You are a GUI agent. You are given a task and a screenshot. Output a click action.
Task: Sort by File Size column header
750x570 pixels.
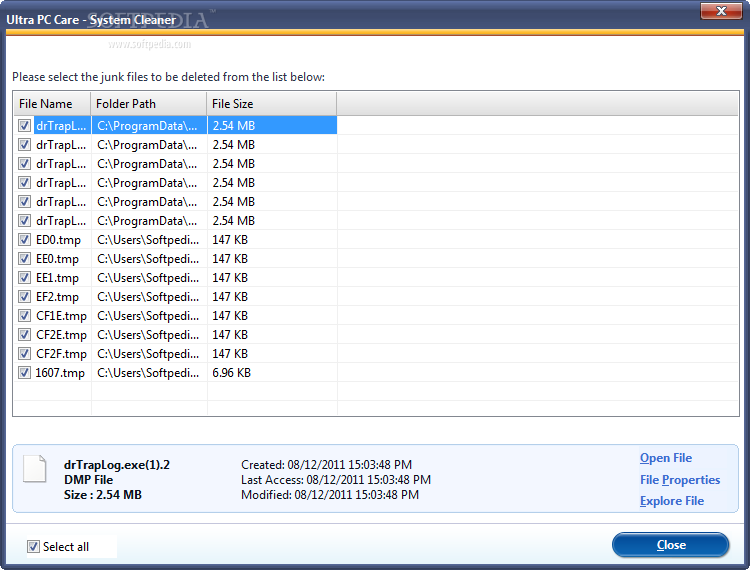click(272, 104)
